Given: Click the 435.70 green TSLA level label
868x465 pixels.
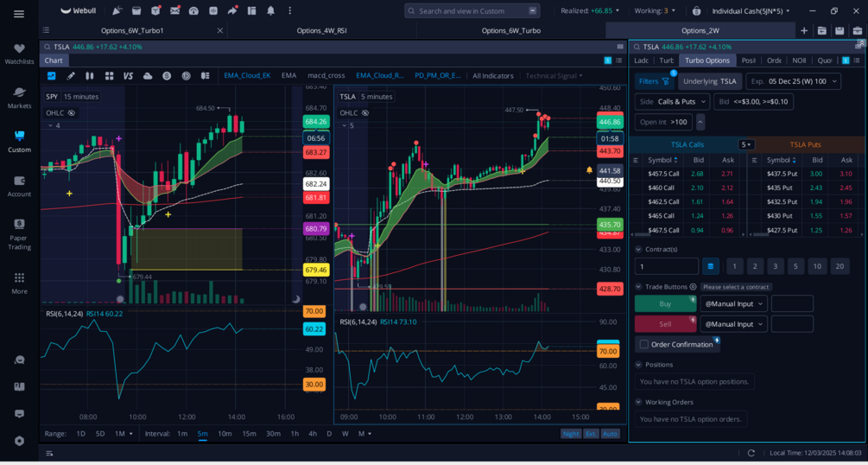Looking at the screenshot, I should [x=611, y=225].
